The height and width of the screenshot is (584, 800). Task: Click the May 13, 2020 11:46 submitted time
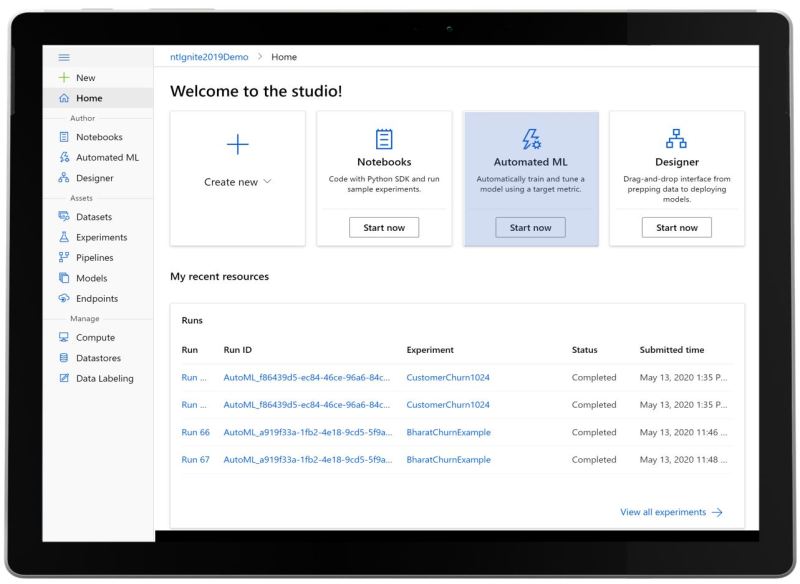point(683,432)
